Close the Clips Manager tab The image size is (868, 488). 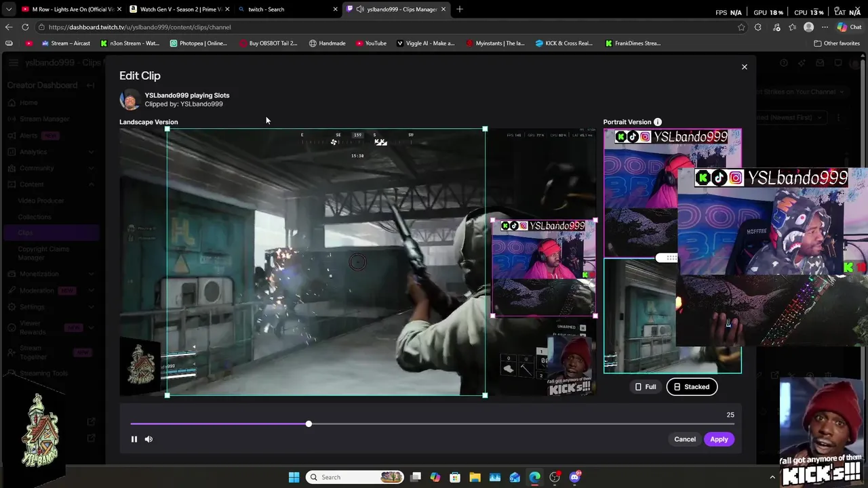pos(443,9)
